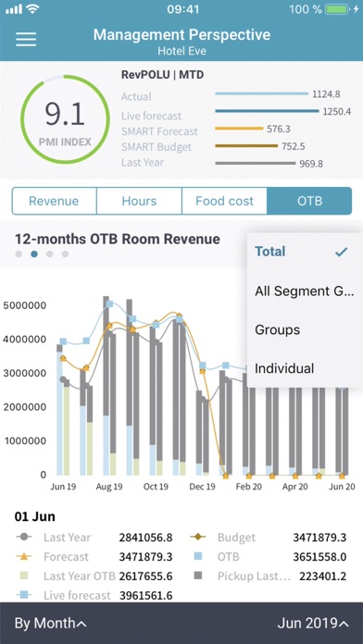
Task: Toggle Pickup Last gray legend square
Action: coord(198,576)
